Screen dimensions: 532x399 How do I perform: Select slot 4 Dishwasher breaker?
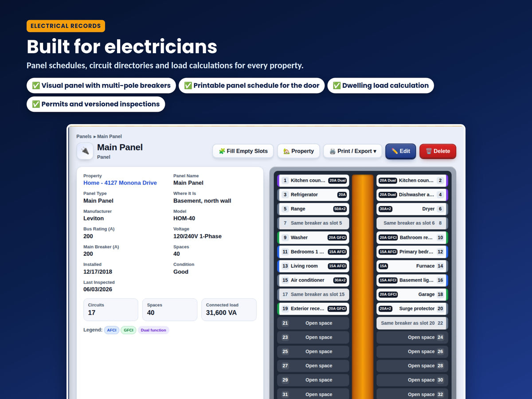[x=412, y=195]
